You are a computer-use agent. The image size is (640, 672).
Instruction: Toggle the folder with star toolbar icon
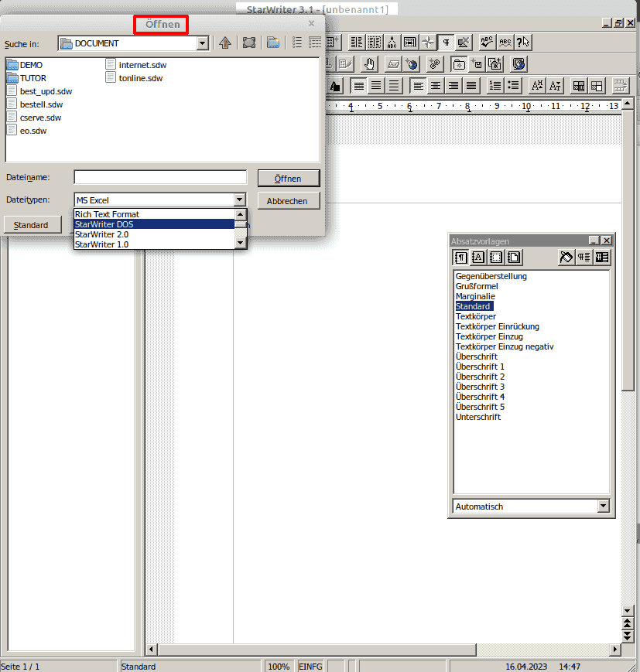(x=459, y=64)
